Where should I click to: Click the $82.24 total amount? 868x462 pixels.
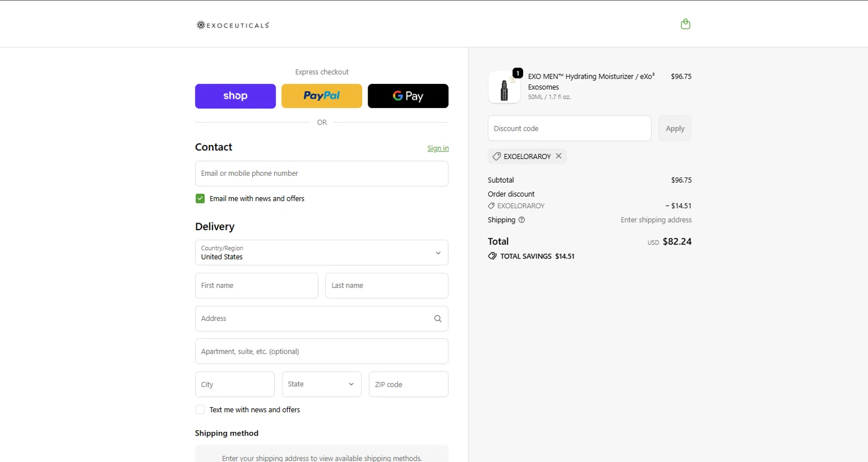677,242
